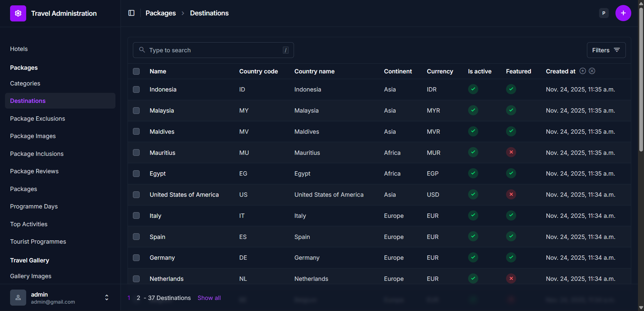Select all rows with header checkbox

[136, 71]
